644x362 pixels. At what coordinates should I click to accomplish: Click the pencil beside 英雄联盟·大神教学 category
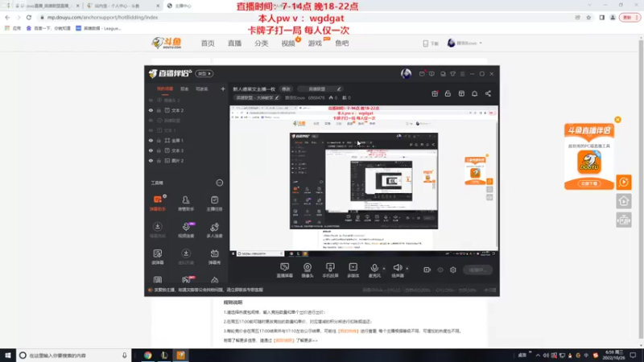pyautogui.click(x=277, y=97)
